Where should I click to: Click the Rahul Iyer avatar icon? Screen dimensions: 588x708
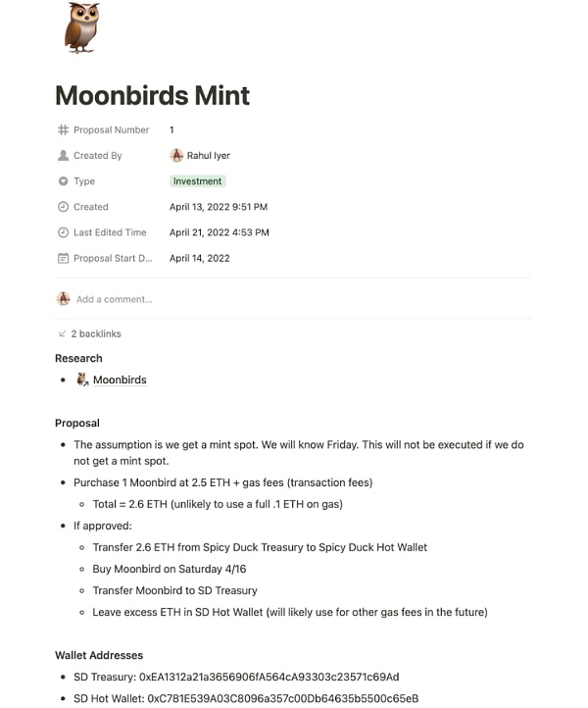(x=176, y=155)
